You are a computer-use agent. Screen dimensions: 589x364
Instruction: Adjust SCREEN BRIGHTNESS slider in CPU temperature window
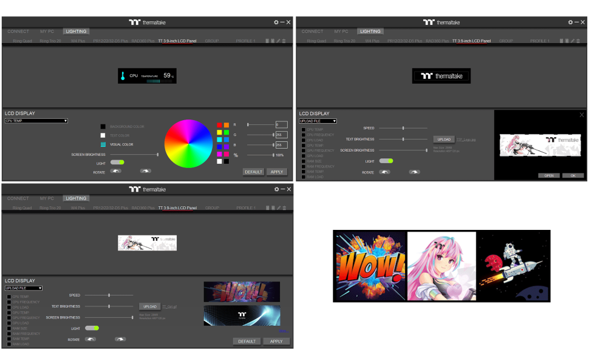(134, 155)
